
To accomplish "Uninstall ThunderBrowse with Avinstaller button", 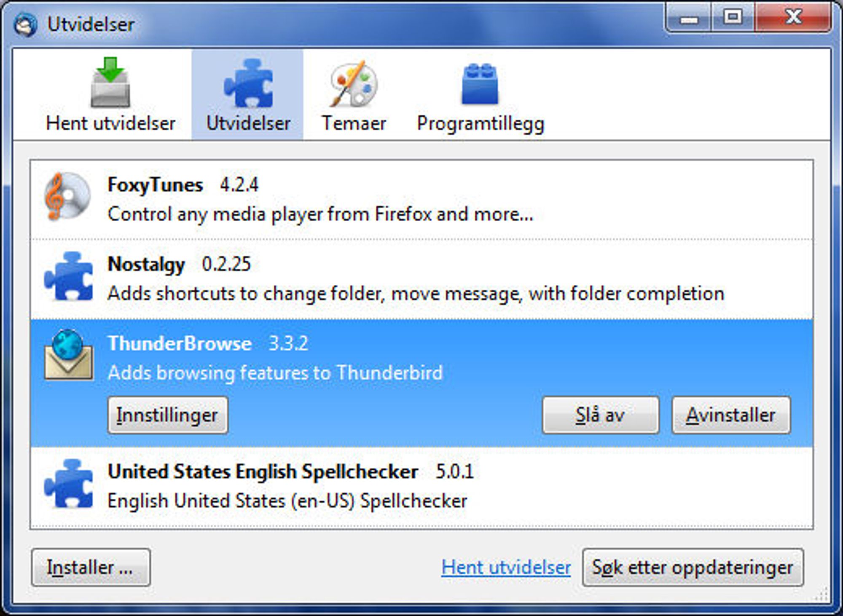I will pyautogui.click(x=731, y=415).
